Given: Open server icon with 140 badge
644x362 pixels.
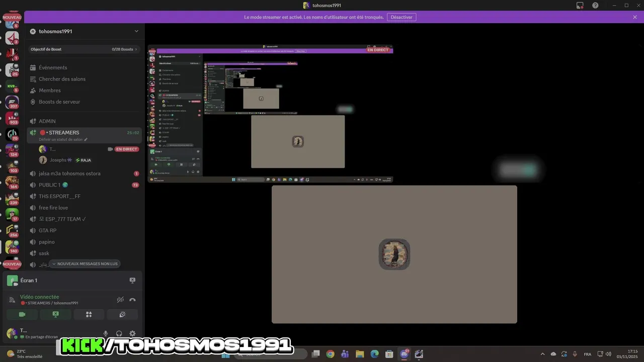Looking at the screenshot, I should pos(12,247).
